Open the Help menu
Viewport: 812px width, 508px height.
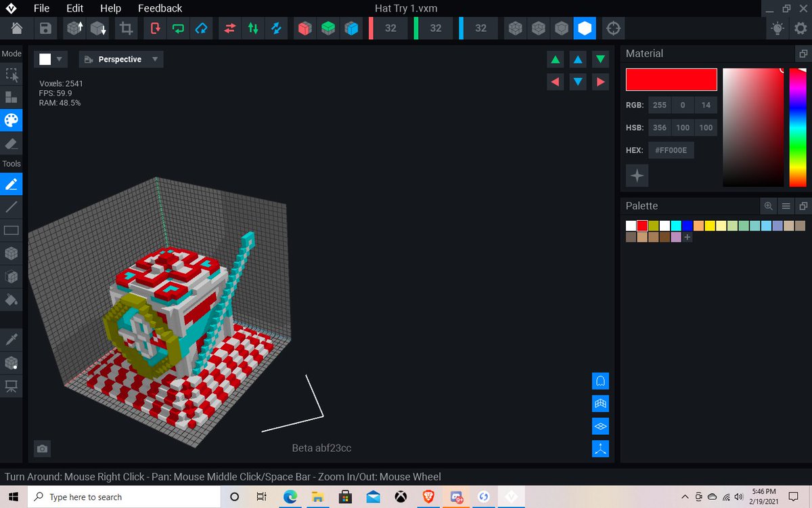(110, 8)
